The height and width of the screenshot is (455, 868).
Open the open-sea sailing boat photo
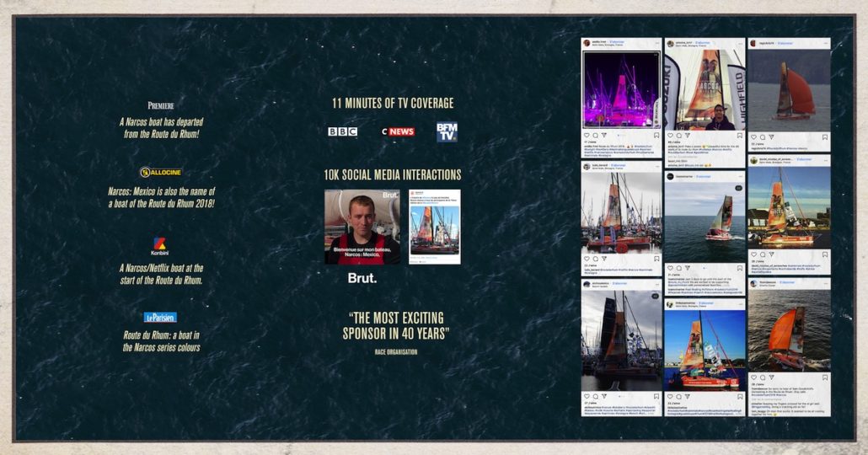(705, 222)
